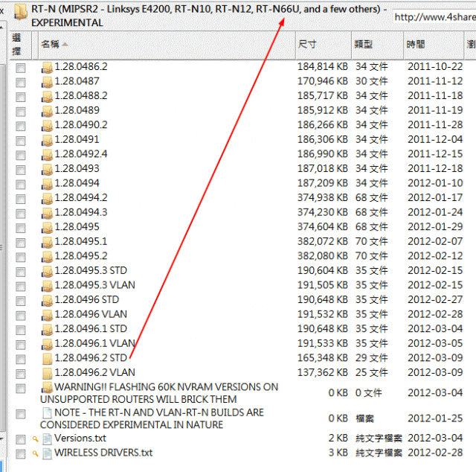Click size value 382,072 KB
The height and width of the screenshot is (472, 476).
tap(322, 242)
